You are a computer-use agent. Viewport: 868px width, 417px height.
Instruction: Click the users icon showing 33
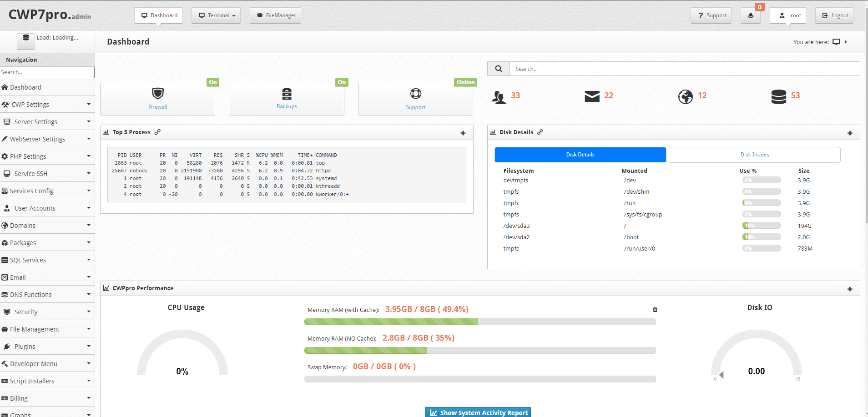[499, 97]
